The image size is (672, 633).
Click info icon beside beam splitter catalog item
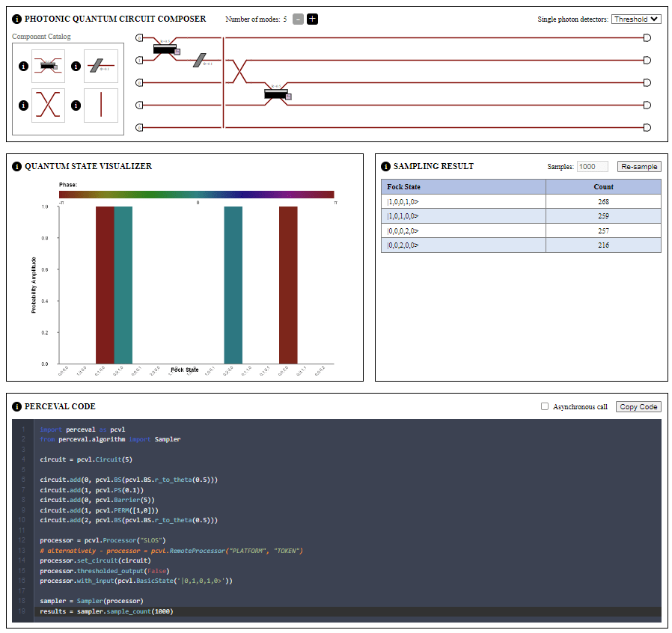tap(23, 67)
